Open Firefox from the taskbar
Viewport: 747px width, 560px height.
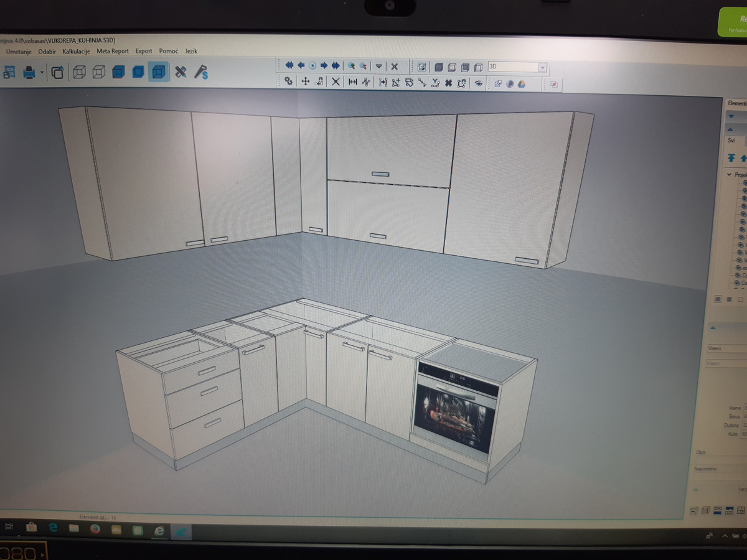tap(95, 529)
